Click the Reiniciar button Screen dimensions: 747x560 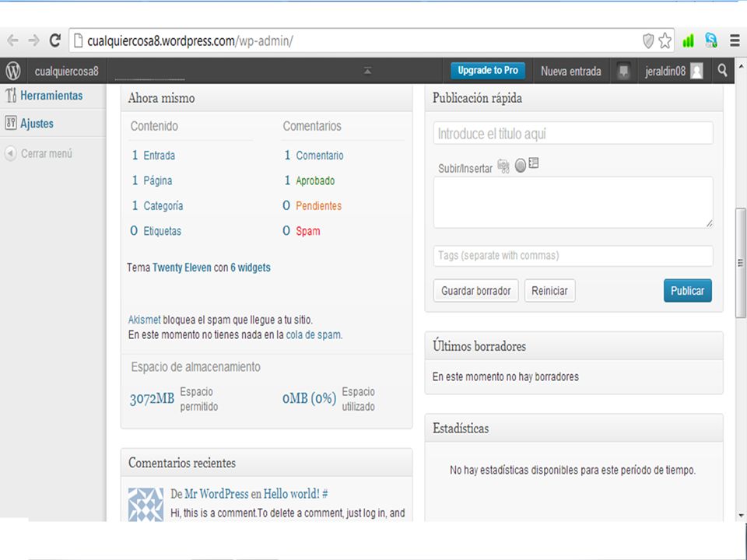550,290
